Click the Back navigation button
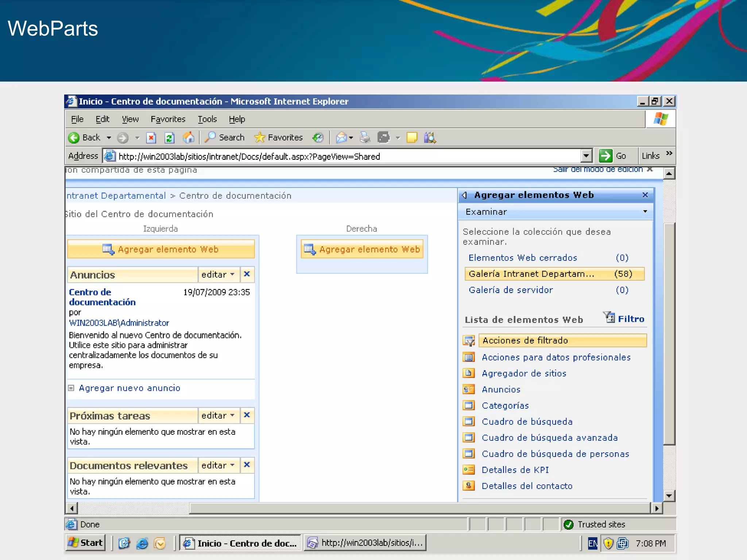Screen dimensions: 747x560 (84, 137)
